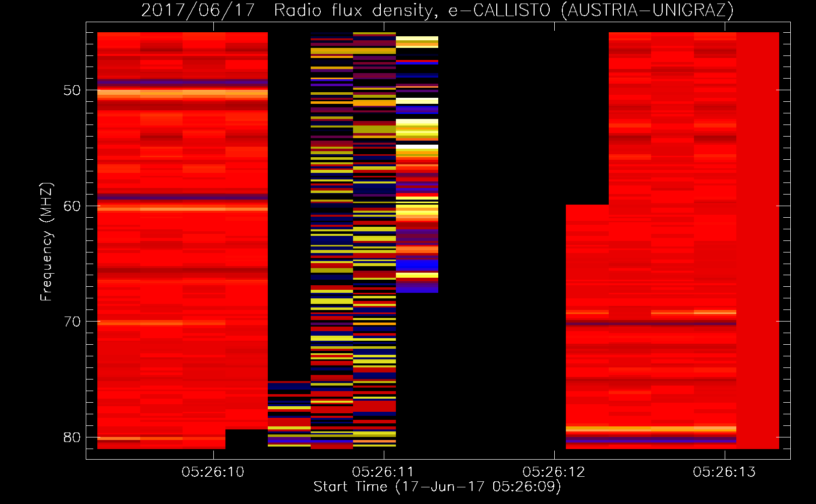This screenshot has width=816, height=504.
Task: Click the '50' frequency tick label
Action: (x=72, y=90)
